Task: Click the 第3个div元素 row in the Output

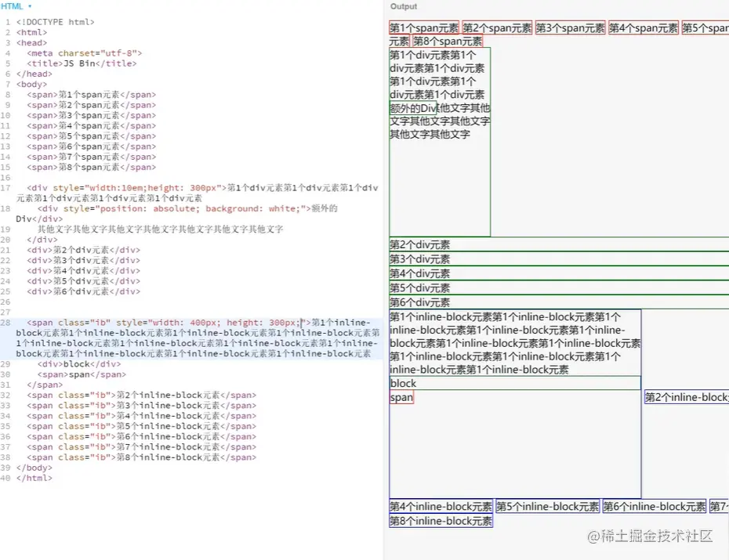Action: click(559, 259)
